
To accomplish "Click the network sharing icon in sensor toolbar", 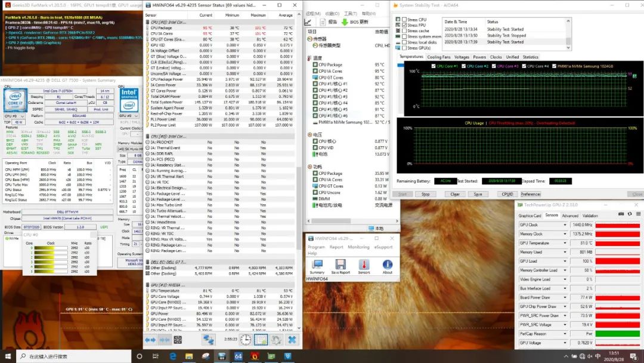I will 208,339.
